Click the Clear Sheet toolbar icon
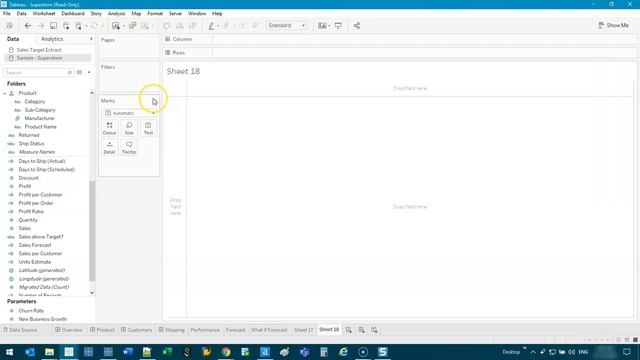Screen dimensions: 640x360 [145, 26]
